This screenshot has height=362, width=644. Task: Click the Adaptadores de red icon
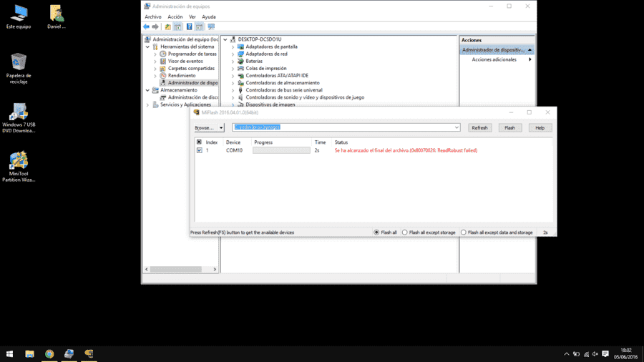tap(240, 54)
